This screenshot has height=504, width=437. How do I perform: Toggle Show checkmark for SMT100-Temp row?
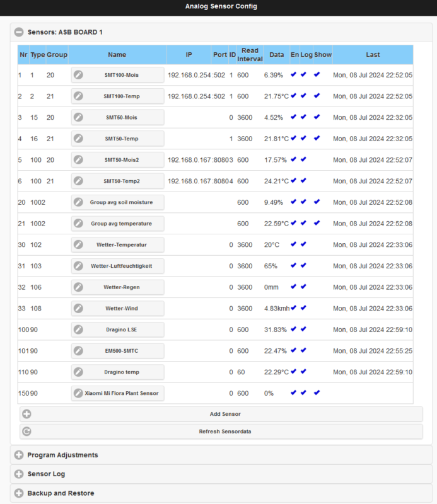[x=317, y=96]
